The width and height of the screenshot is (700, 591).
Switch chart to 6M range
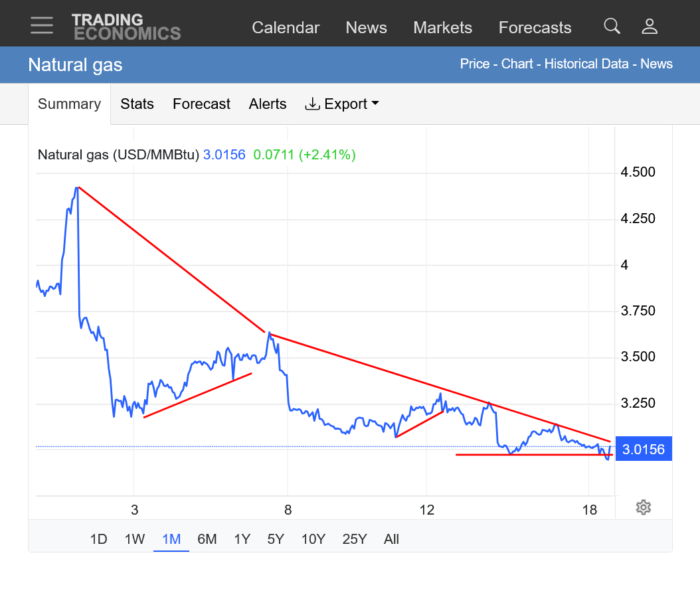click(207, 539)
